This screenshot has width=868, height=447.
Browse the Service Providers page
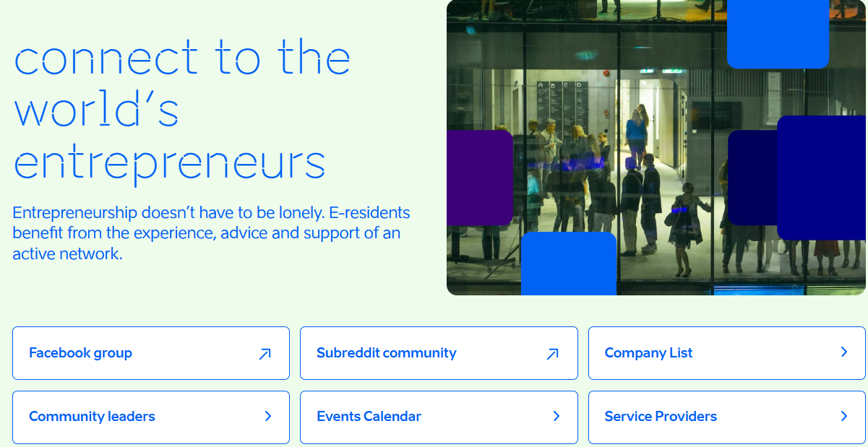coord(727,417)
